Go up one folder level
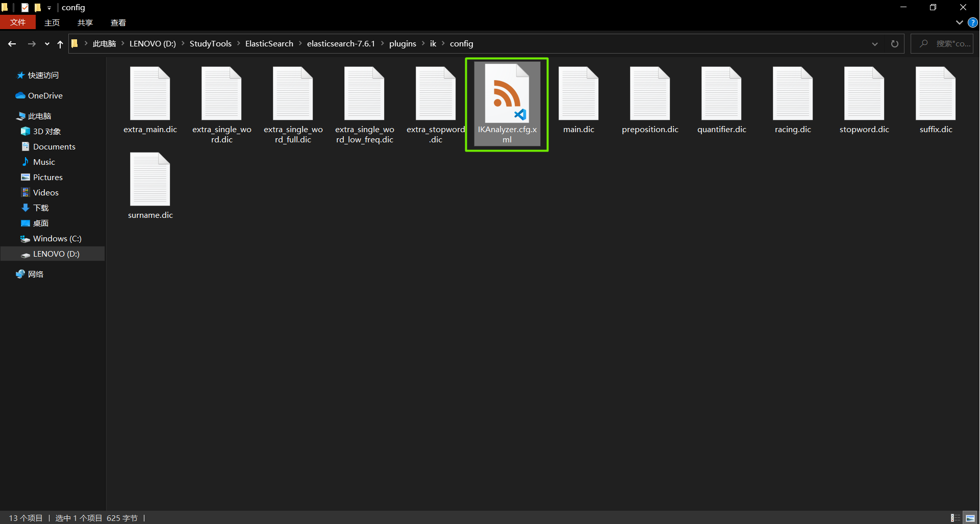Image resolution: width=980 pixels, height=524 pixels. pos(60,44)
